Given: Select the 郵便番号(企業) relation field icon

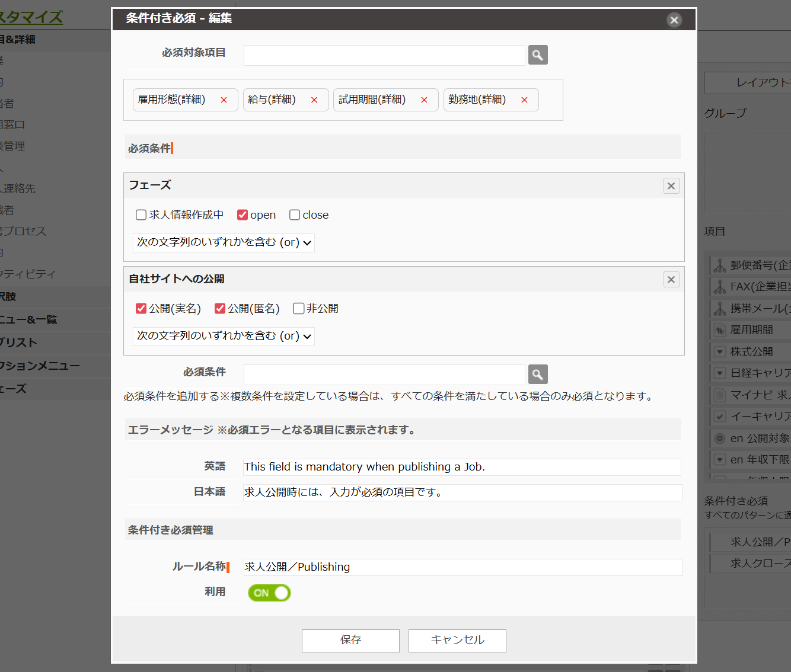Looking at the screenshot, I should [719, 265].
